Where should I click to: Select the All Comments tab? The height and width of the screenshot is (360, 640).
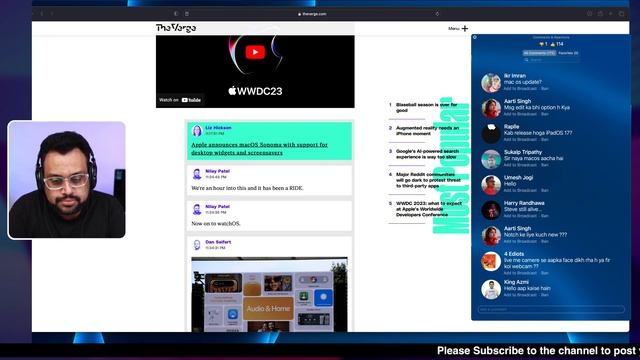[x=539, y=53]
